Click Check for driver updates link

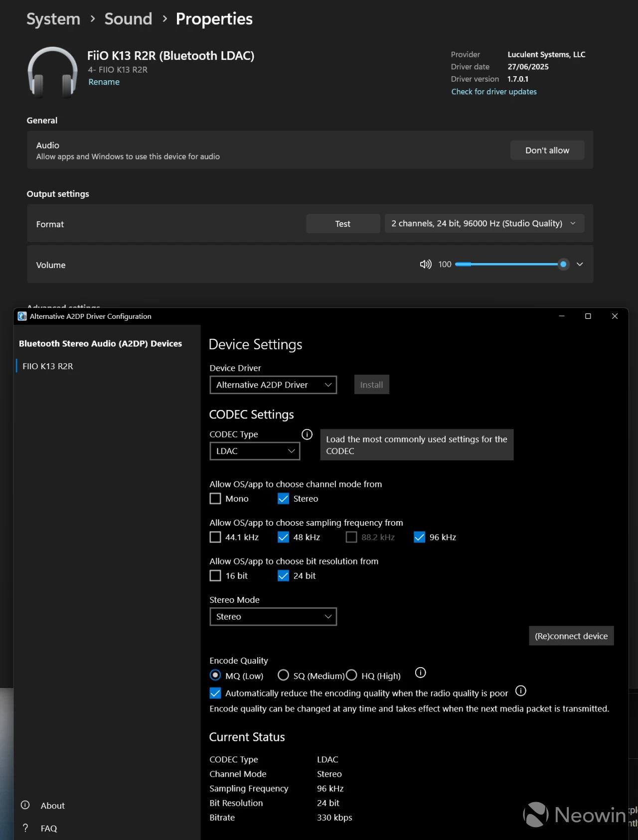[494, 92]
